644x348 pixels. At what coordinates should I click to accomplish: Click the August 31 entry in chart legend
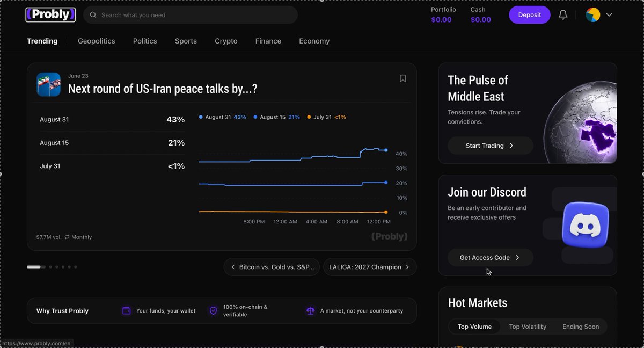(x=223, y=117)
